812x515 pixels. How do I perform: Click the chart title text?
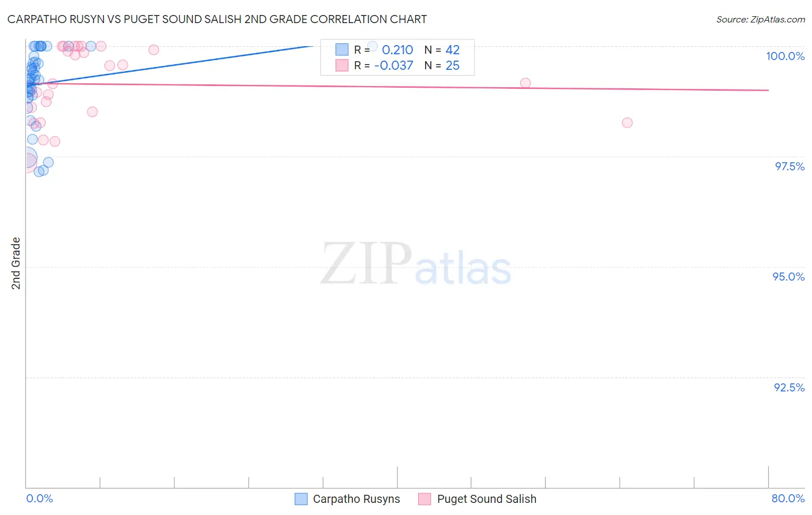(x=217, y=19)
